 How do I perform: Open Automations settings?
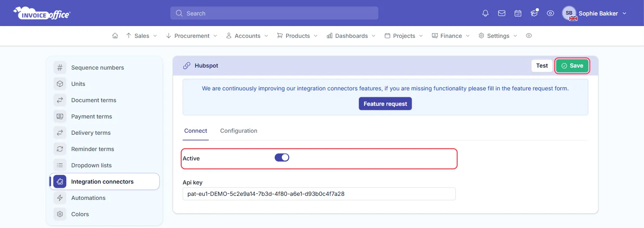click(88, 198)
